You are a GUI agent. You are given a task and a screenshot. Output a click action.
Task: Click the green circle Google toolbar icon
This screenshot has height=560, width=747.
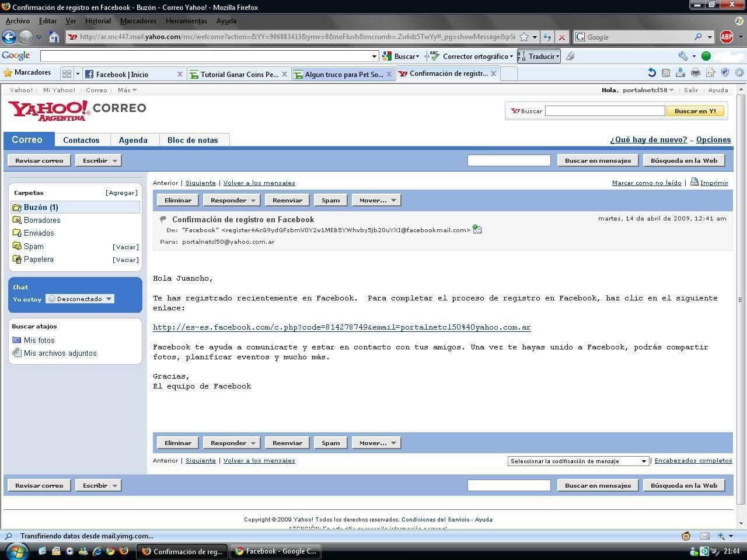point(706,56)
